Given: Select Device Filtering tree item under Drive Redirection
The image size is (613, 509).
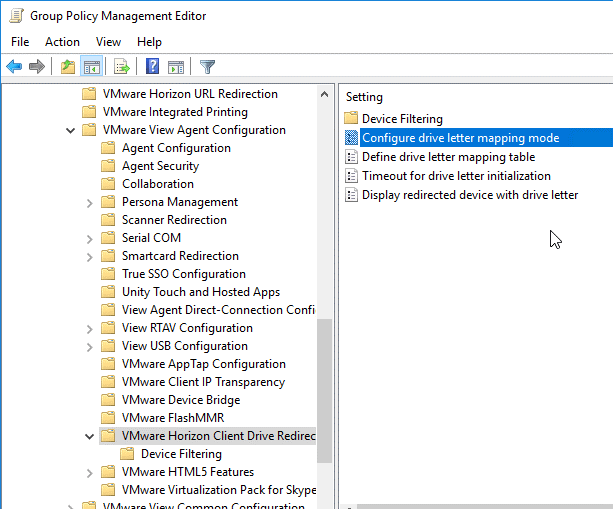Looking at the screenshot, I should click(x=181, y=453).
